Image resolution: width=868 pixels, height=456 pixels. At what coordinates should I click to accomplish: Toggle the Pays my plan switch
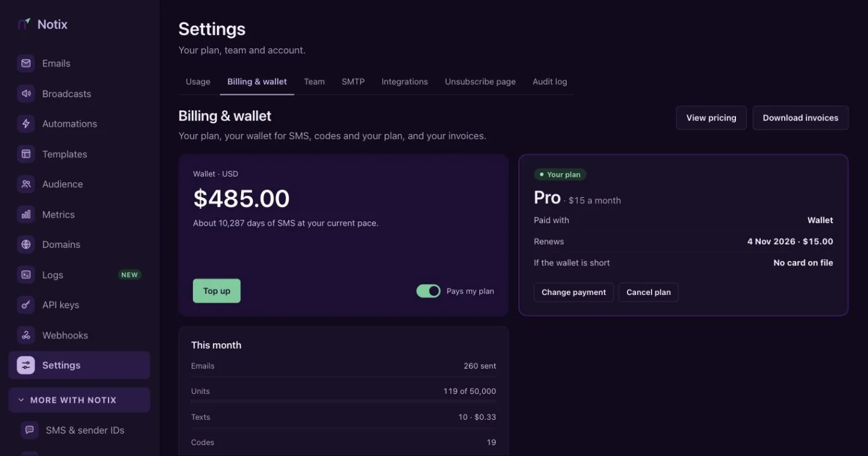pos(429,291)
